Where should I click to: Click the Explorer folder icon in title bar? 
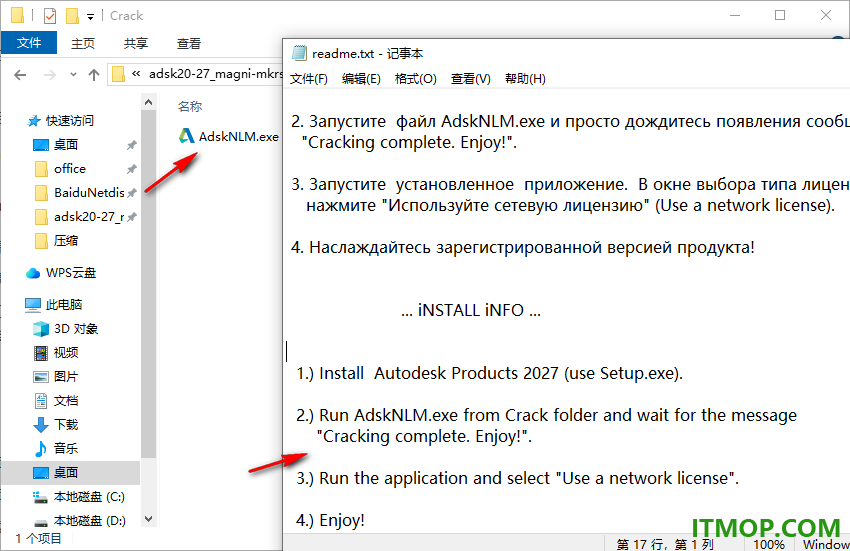[x=18, y=16]
